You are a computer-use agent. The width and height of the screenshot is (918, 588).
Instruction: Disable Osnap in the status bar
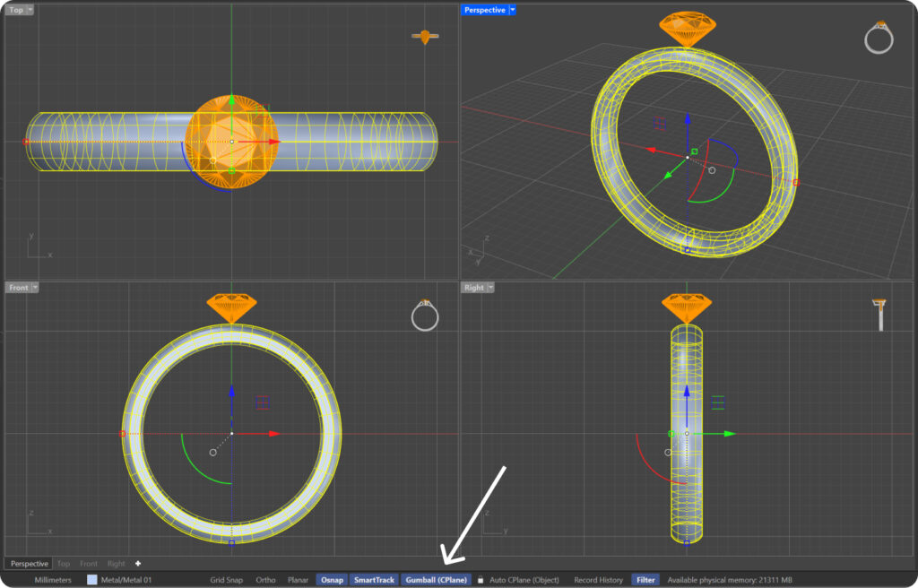tap(331, 580)
